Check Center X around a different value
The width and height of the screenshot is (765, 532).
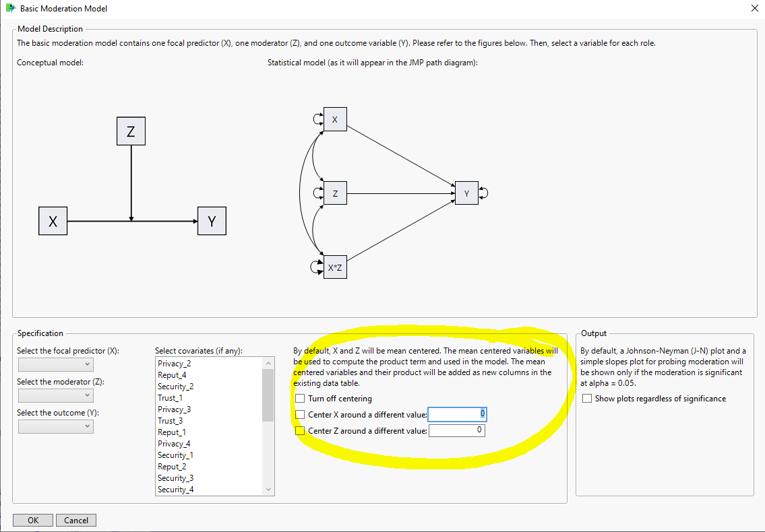299,414
